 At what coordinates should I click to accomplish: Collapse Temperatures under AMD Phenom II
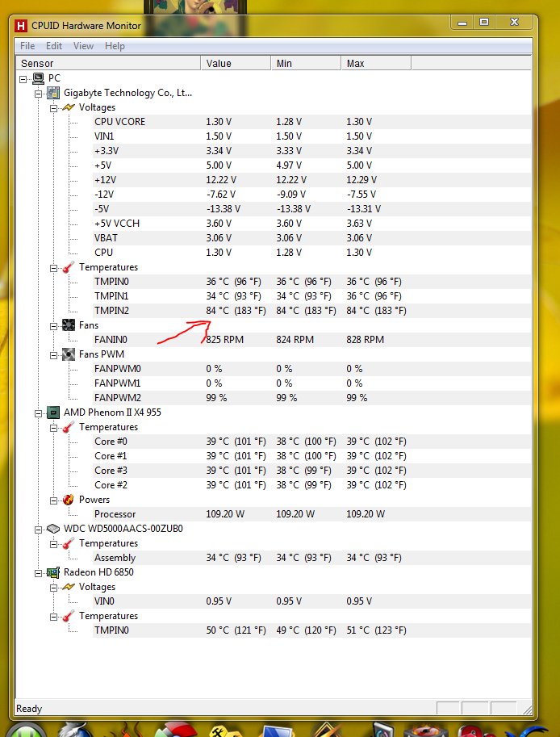[x=53, y=428]
